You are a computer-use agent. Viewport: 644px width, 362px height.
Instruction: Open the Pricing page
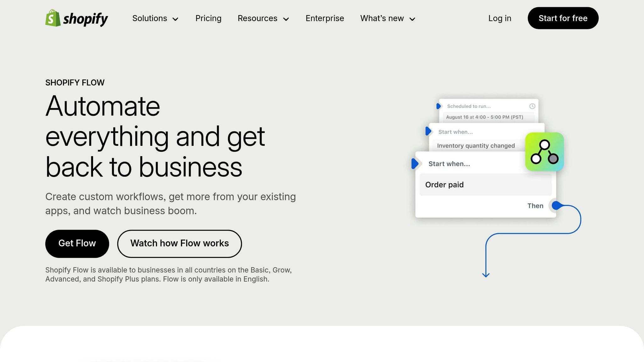[208, 18]
